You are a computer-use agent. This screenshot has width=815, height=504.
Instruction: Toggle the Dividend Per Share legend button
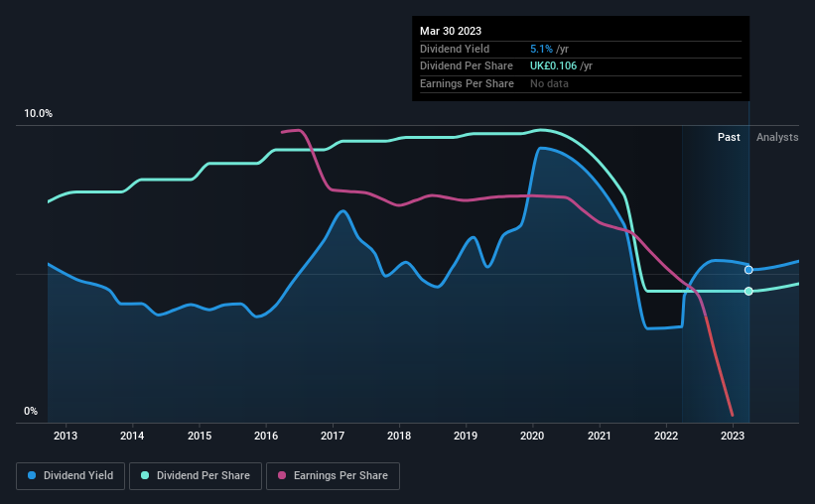pos(196,476)
